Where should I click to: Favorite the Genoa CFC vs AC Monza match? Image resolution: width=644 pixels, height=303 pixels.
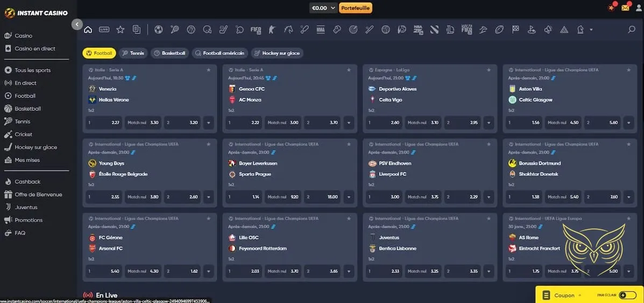(349, 70)
